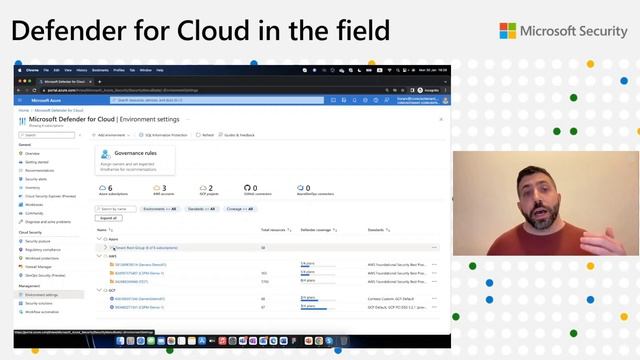This screenshot has height=360, width=640.
Task: Open the Azure help question icon
Action: (x=376, y=100)
